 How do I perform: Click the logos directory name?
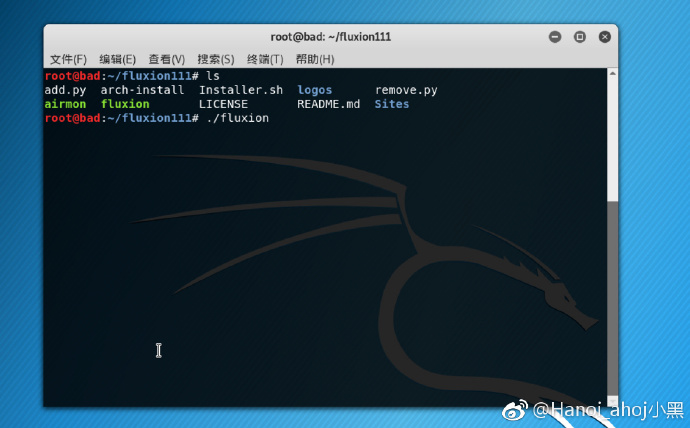315,90
